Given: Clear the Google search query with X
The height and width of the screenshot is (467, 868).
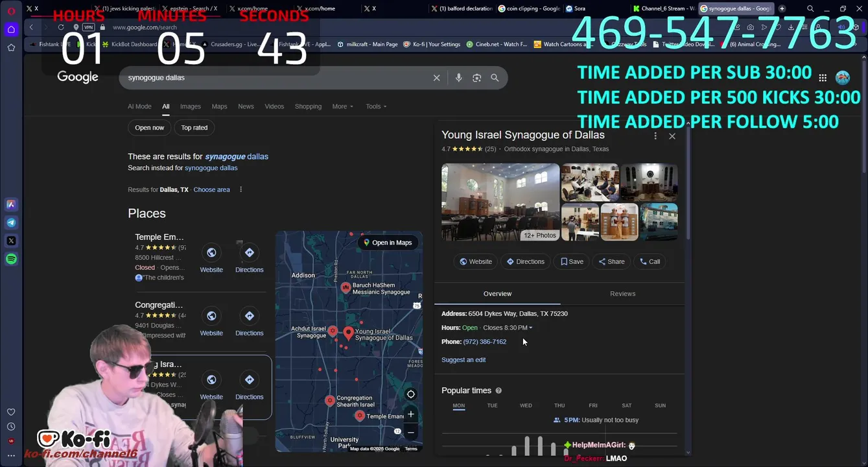Looking at the screenshot, I should [436, 78].
